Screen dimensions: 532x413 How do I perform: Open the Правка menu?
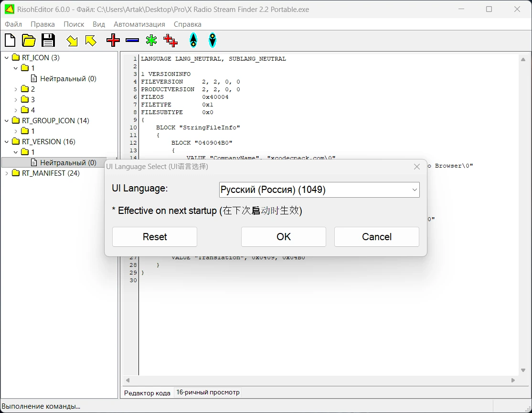point(43,24)
